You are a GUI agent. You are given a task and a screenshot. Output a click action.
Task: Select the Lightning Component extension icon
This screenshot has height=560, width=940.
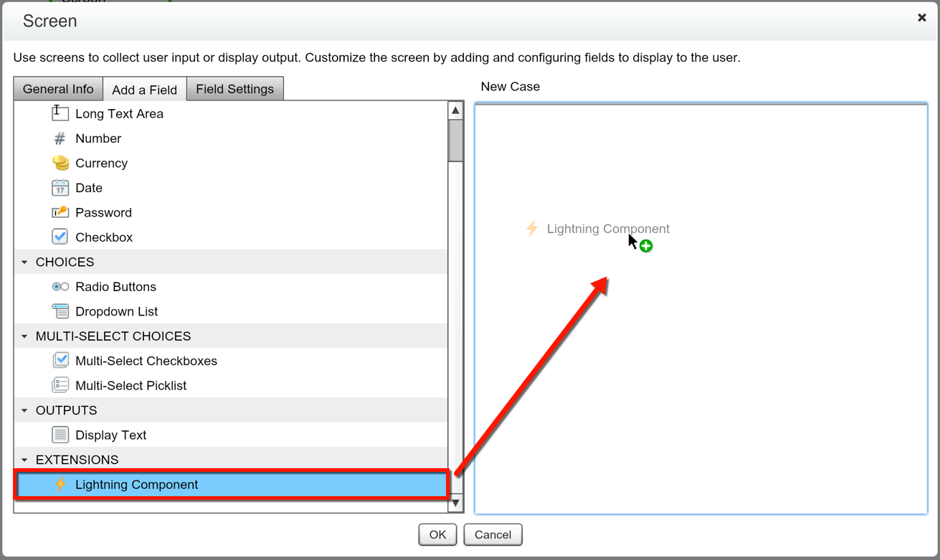click(x=60, y=484)
